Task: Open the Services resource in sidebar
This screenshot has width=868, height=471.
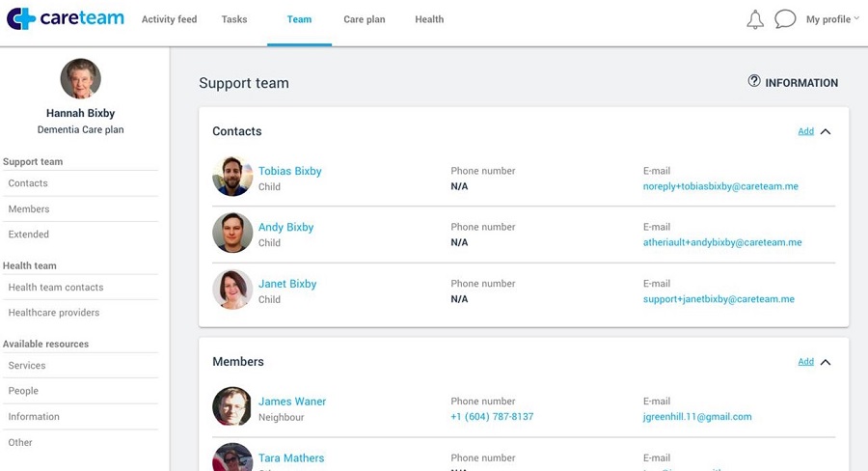Action: 27,366
